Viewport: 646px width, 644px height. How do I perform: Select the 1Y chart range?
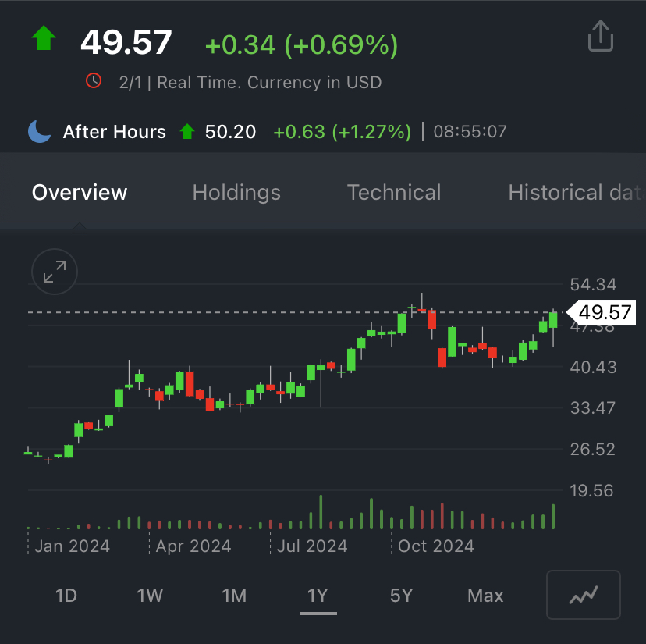318,596
